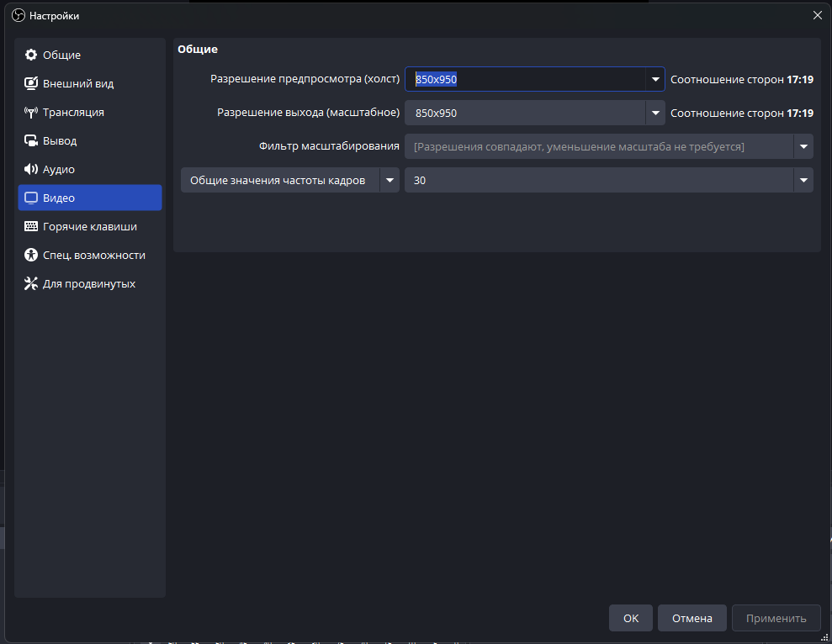
Task: Open the Разрешение выхода (масштабное) dropdown arrow
Action: pos(655,113)
